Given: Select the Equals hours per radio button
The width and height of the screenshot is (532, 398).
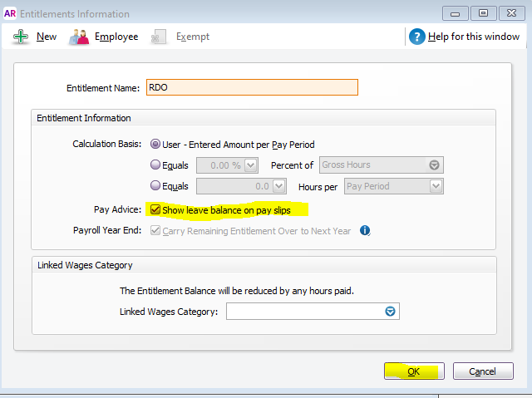Looking at the screenshot, I should click(155, 185).
